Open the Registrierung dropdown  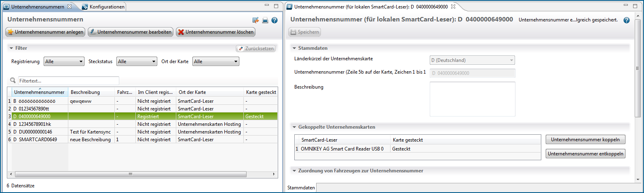click(x=64, y=62)
